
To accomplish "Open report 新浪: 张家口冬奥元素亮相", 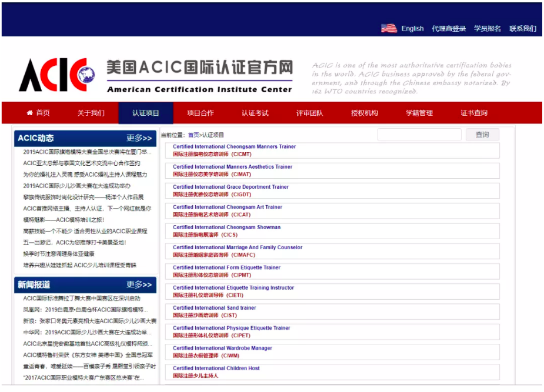I will pyautogui.click(x=90, y=321).
